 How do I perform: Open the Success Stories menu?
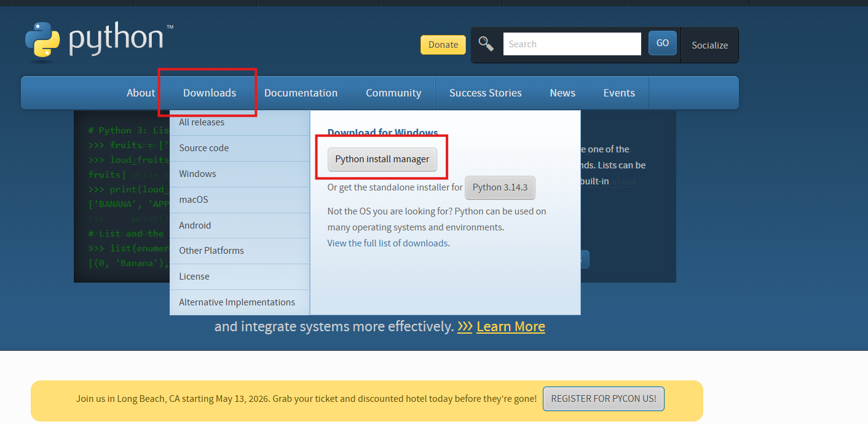pos(486,93)
